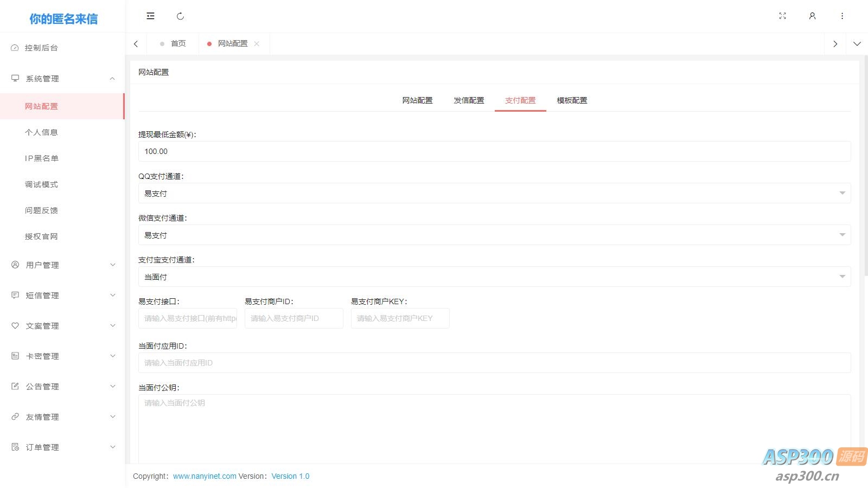Open the 微信支付通道 dropdown
868x488 pixels.
(x=494, y=235)
